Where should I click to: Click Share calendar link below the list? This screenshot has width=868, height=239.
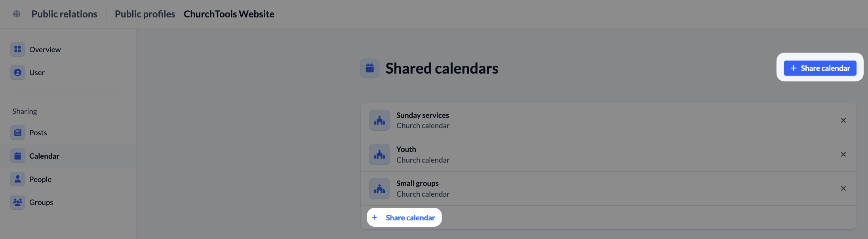click(x=404, y=218)
